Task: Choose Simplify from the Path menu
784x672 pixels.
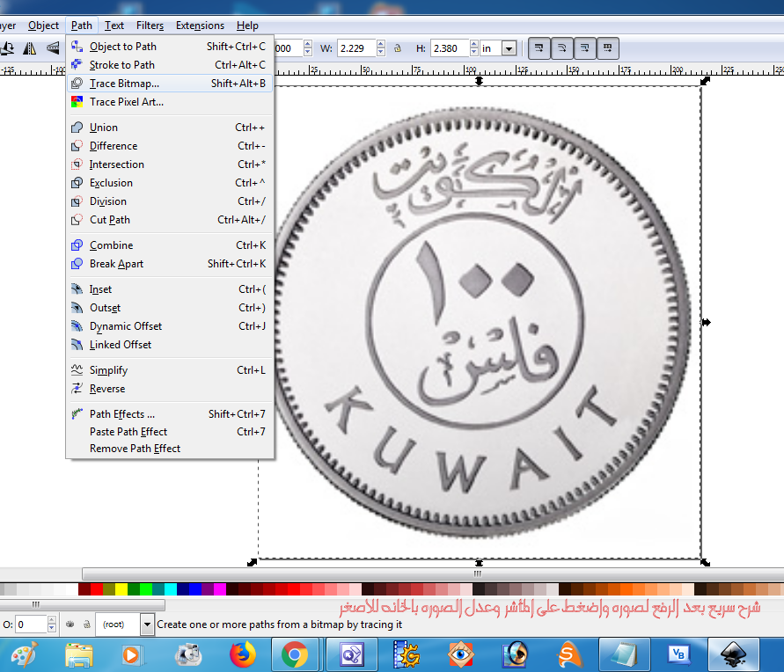Action: (170, 370)
